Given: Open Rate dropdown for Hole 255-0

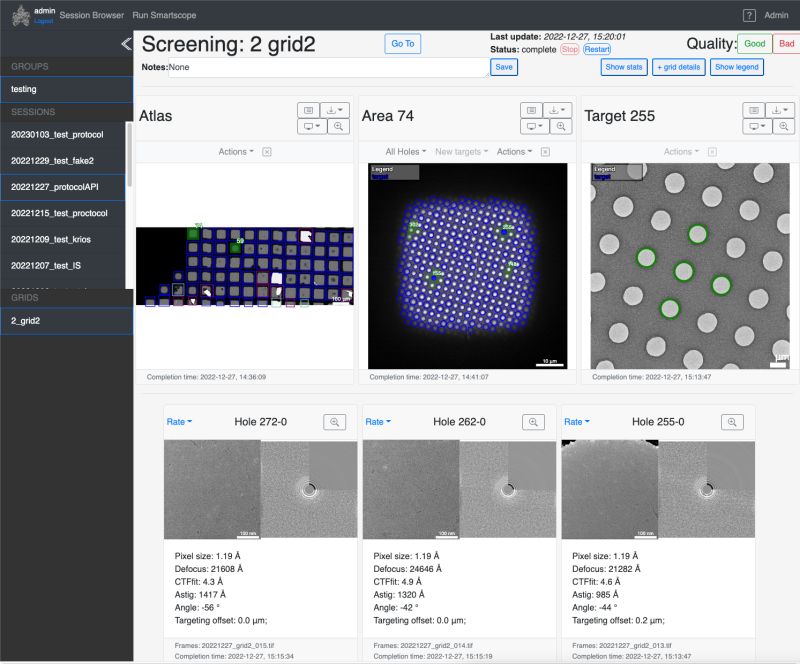Looking at the screenshot, I should (577, 422).
